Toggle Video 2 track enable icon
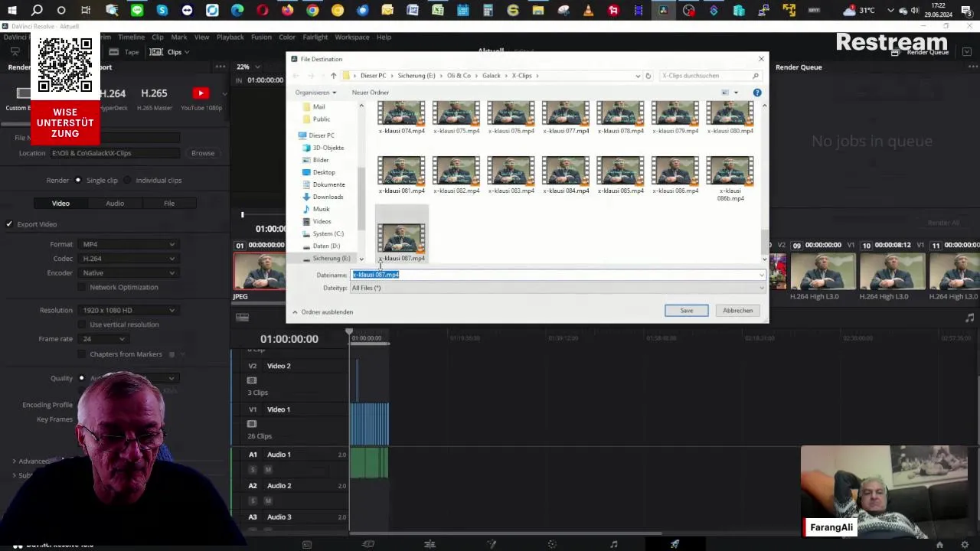 pyautogui.click(x=252, y=380)
